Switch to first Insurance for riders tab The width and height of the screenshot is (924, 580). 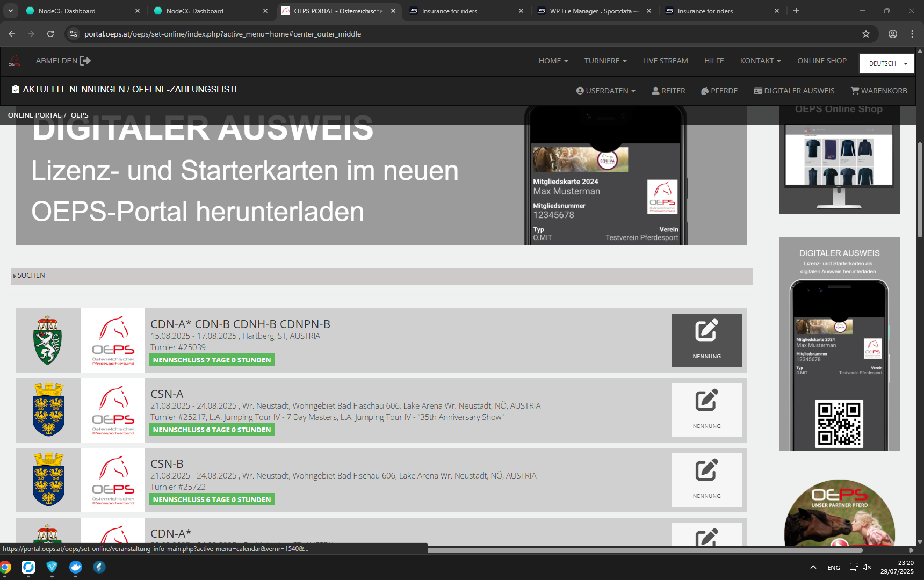coord(466,11)
